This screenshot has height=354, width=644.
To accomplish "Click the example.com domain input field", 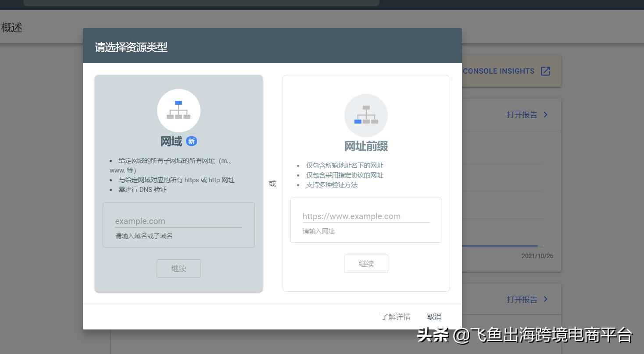I will click(x=178, y=221).
